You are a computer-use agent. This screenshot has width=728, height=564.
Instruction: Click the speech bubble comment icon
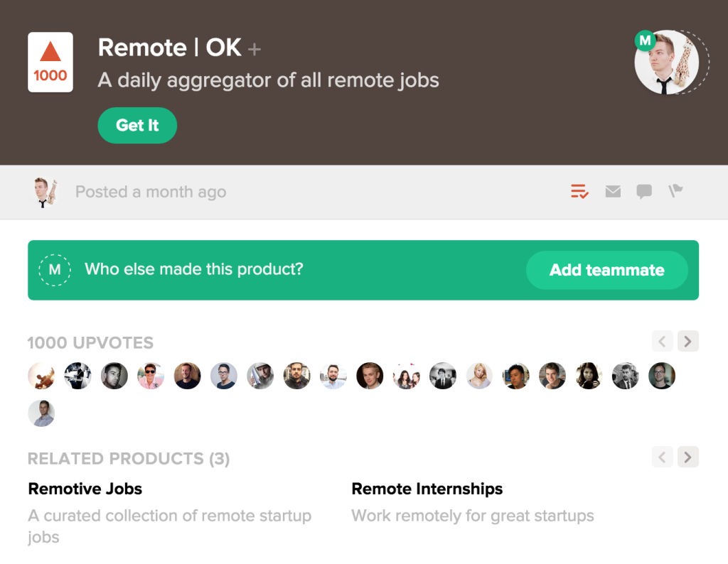[x=644, y=191]
